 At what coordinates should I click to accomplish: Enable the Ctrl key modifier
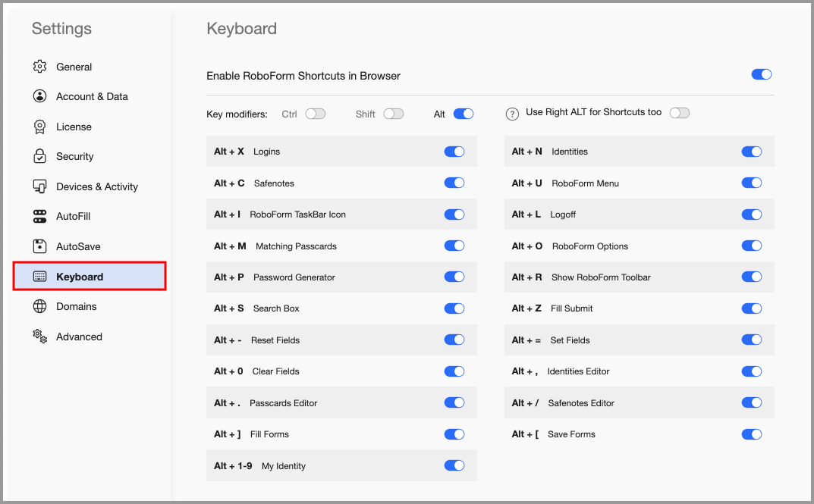point(315,114)
